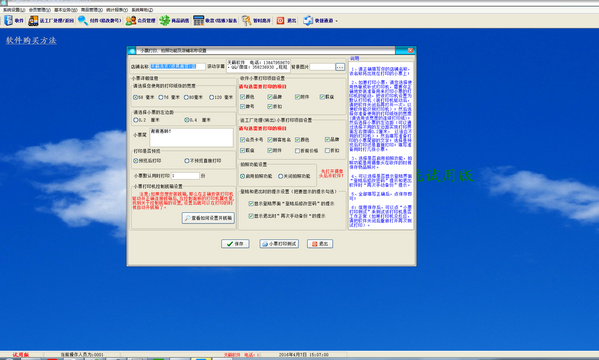Toggle 显示登陆界面 password-change prompt checkbox
The image size is (599, 360).
[251, 204]
